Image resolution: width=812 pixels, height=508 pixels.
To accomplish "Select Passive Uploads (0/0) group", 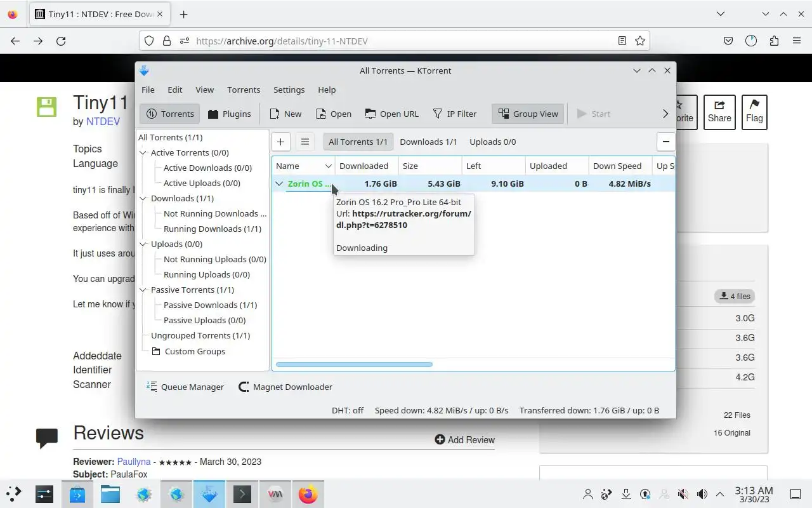I will coord(204,320).
